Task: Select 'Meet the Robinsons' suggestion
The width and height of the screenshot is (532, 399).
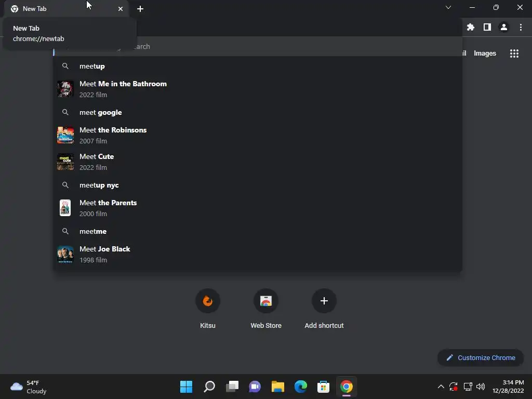Action: 258,135
